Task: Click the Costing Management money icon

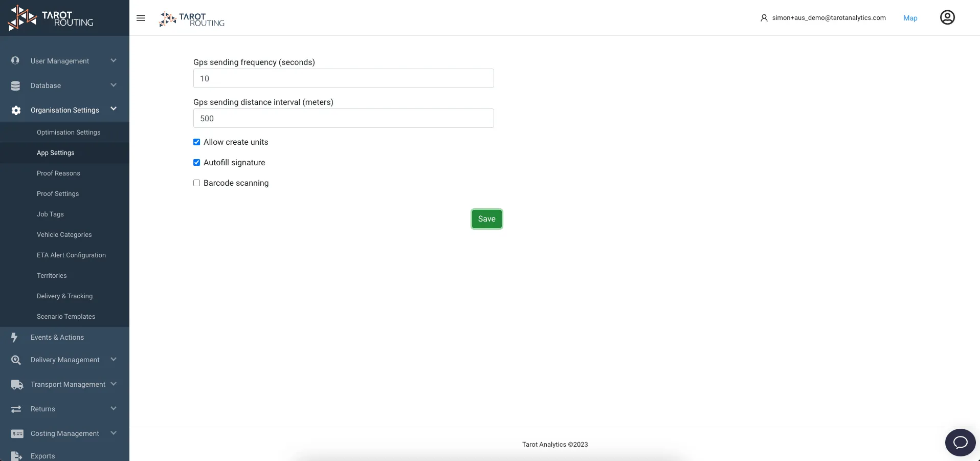Action: pos(17,433)
